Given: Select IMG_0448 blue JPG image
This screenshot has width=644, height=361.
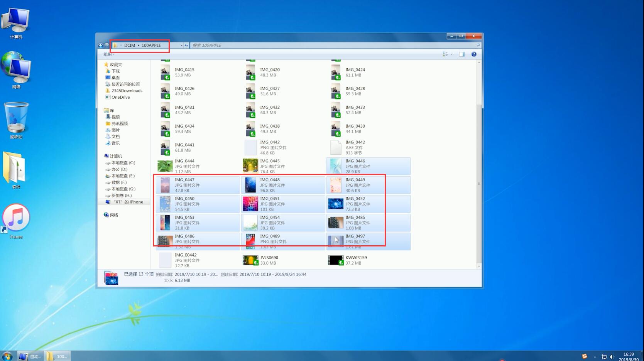Looking at the screenshot, I should pyautogui.click(x=283, y=185).
